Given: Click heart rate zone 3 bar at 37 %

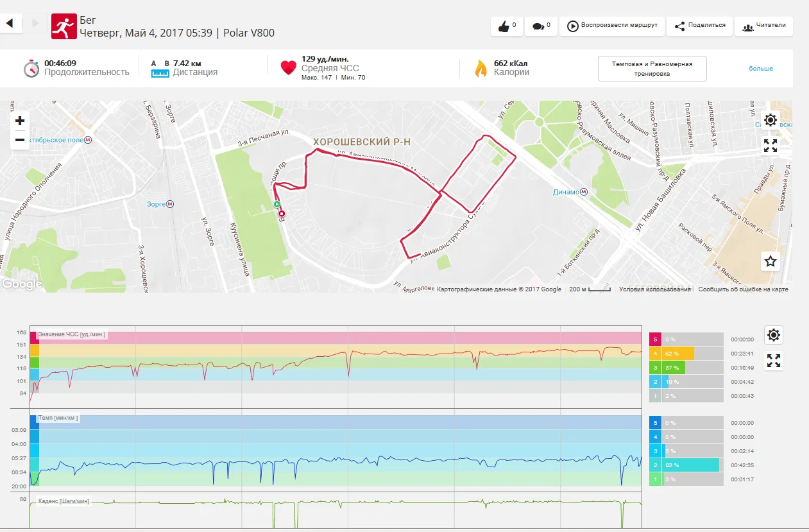Looking at the screenshot, I should pyautogui.click(x=674, y=367).
